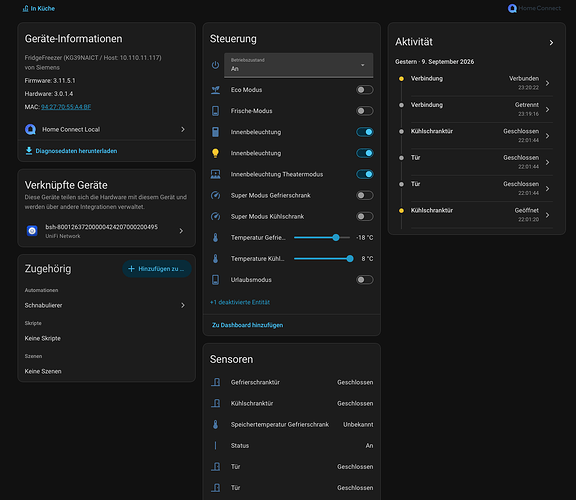Open the Status sensor row

point(292,446)
